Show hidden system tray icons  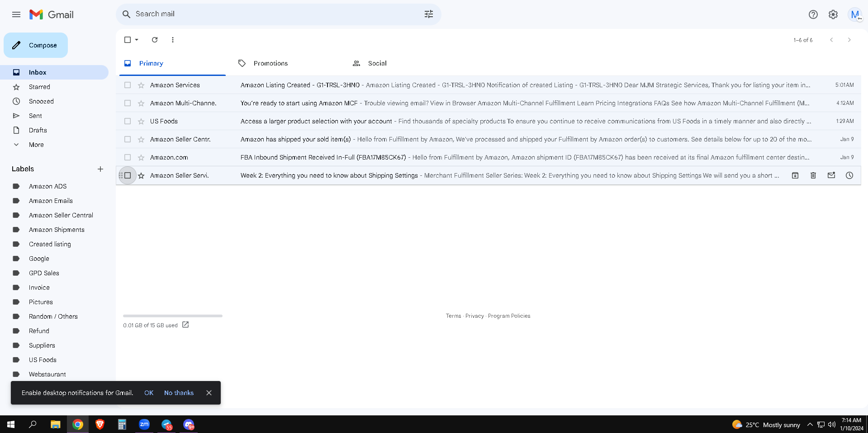coord(810,424)
